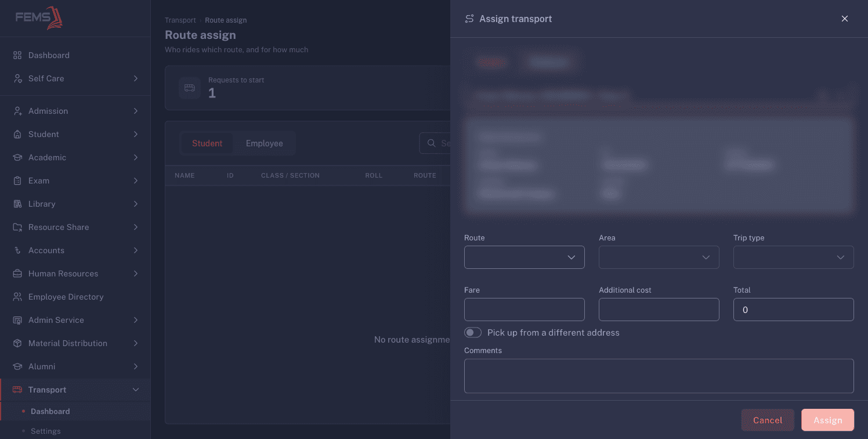Click the bus icon in Requests to start card
The width and height of the screenshot is (868, 439).
pos(190,88)
